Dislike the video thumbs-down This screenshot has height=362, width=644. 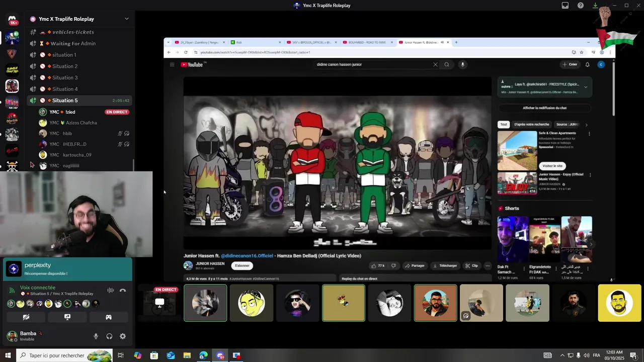coord(393,265)
